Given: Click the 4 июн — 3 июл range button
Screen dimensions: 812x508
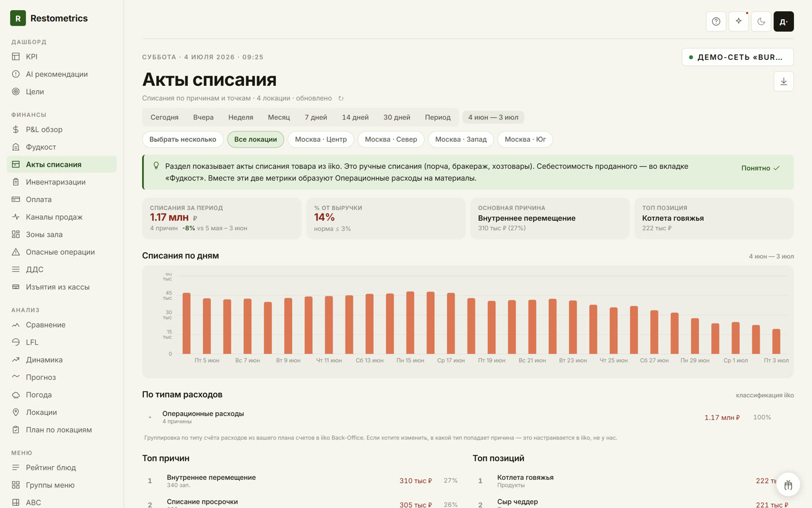Looking at the screenshot, I should (x=493, y=117).
